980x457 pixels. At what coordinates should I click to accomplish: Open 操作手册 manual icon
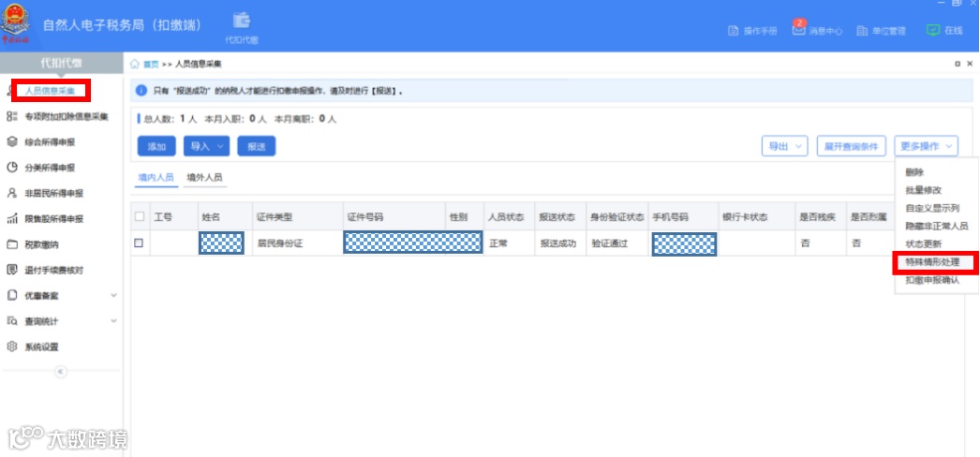point(734,31)
